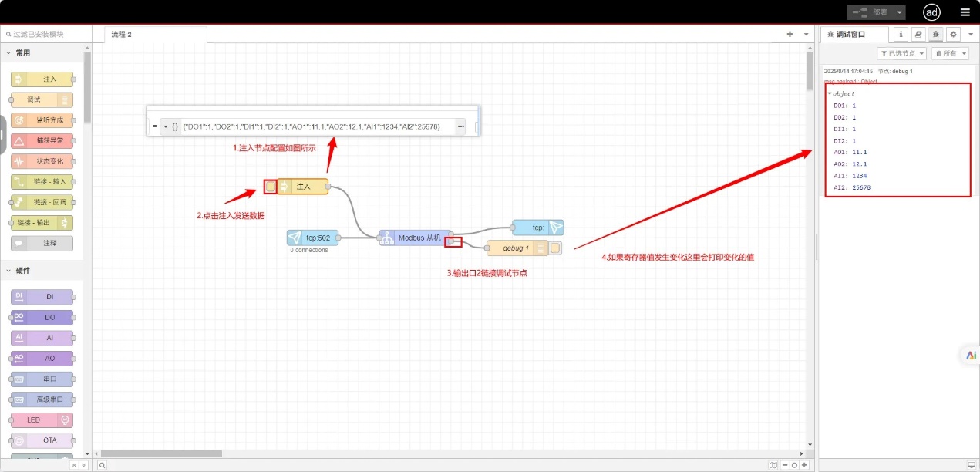Click the zoom out minus icon
This screenshot has height=472, width=980.
tap(784, 465)
